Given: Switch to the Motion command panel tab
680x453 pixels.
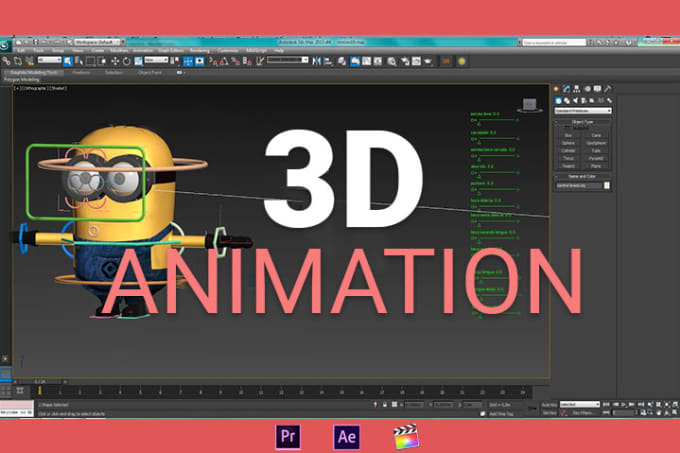Looking at the screenshot, I should [x=587, y=89].
